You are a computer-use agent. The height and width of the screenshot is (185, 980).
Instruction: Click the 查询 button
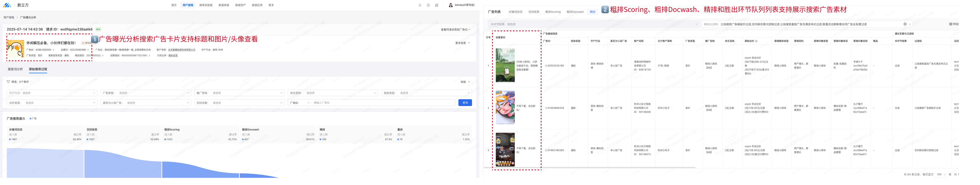click(465, 103)
